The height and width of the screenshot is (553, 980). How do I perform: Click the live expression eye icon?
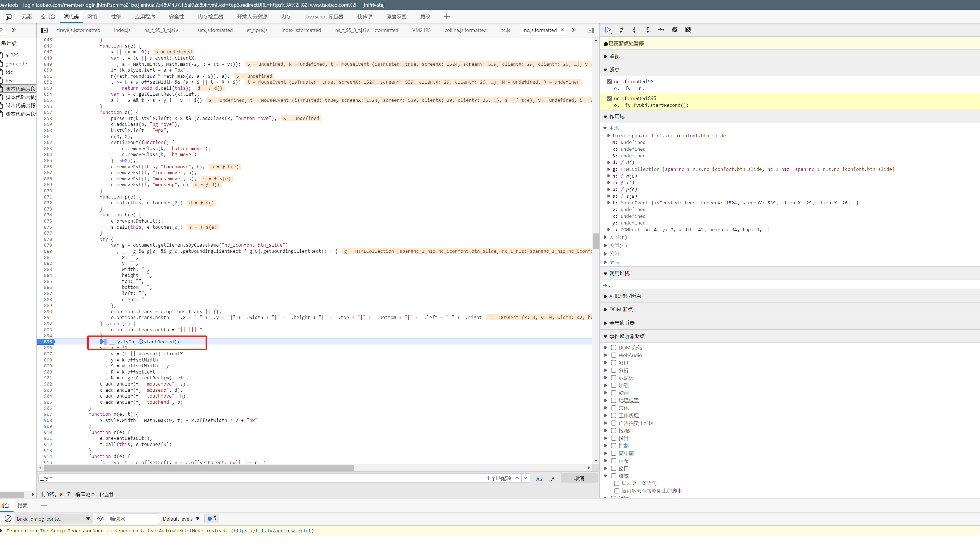[100, 518]
